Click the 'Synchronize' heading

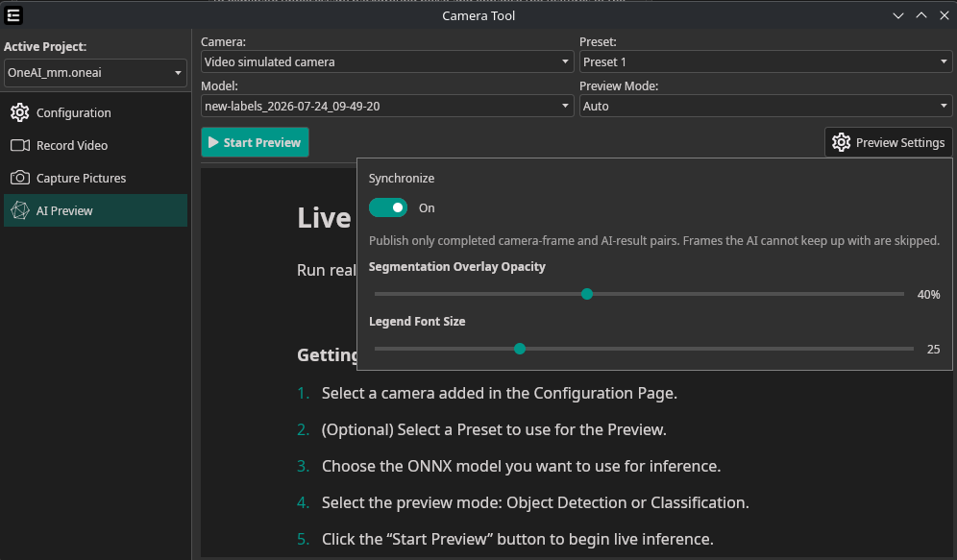pyautogui.click(x=402, y=178)
